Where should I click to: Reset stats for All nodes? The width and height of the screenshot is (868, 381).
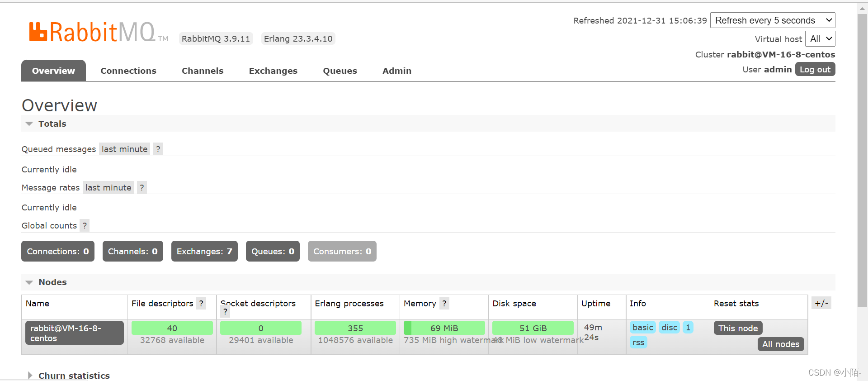click(781, 344)
